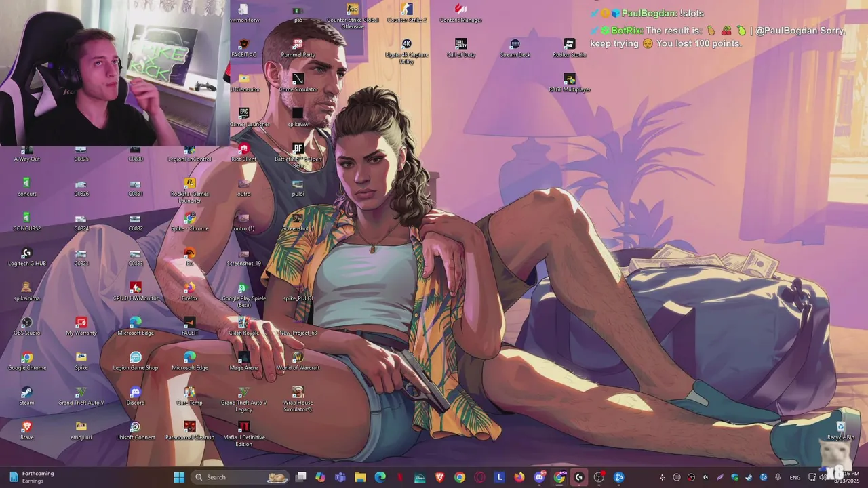Switch to Discord in the taskbar

[539, 477]
